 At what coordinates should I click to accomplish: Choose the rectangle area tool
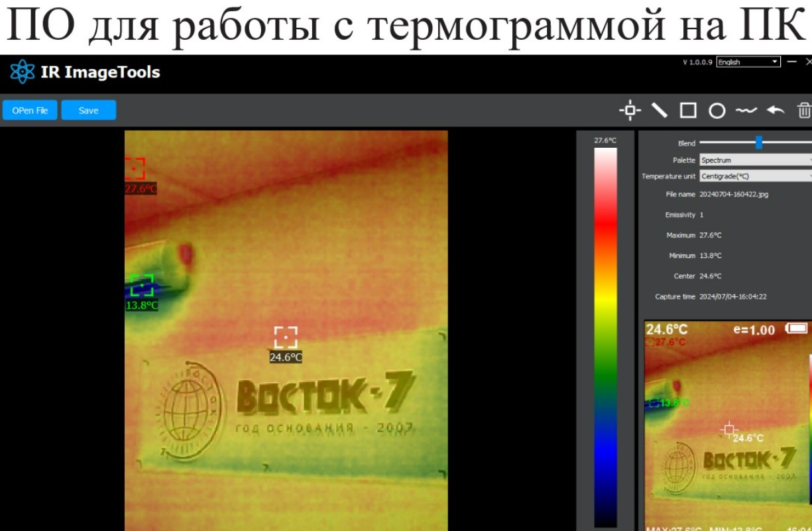click(688, 110)
